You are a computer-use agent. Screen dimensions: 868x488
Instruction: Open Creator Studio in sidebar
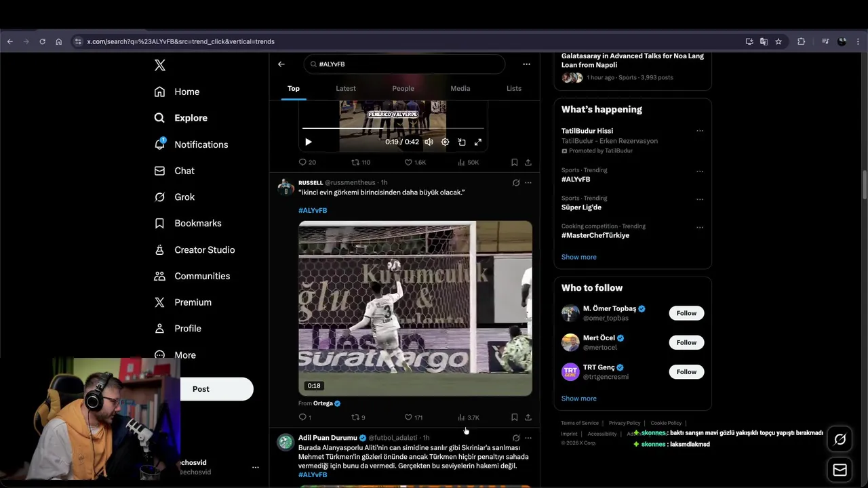(194, 249)
